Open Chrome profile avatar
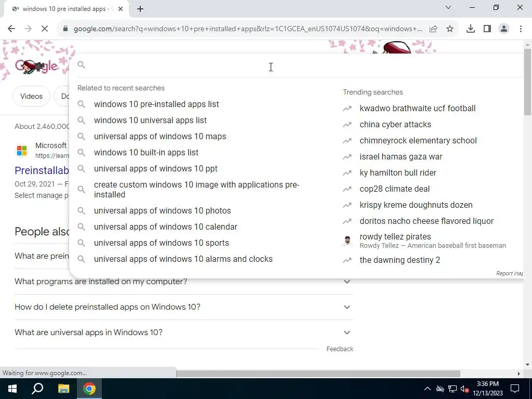This screenshot has width=532, height=399. [x=504, y=29]
